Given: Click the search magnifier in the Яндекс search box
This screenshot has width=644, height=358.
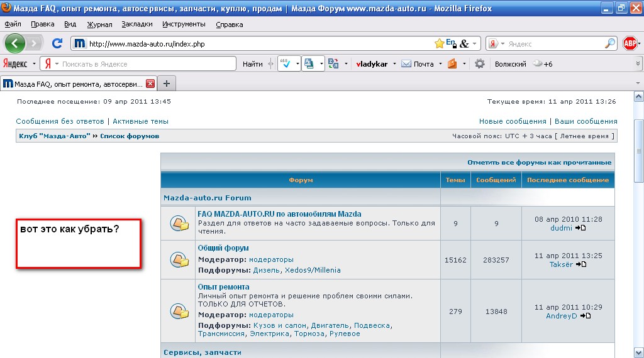Looking at the screenshot, I should (x=610, y=43).
